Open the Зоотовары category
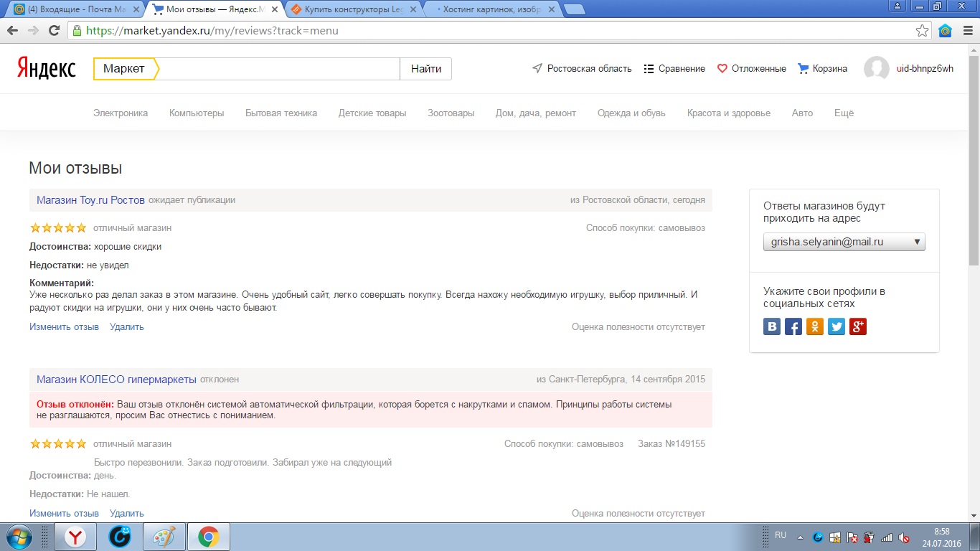 451,113
